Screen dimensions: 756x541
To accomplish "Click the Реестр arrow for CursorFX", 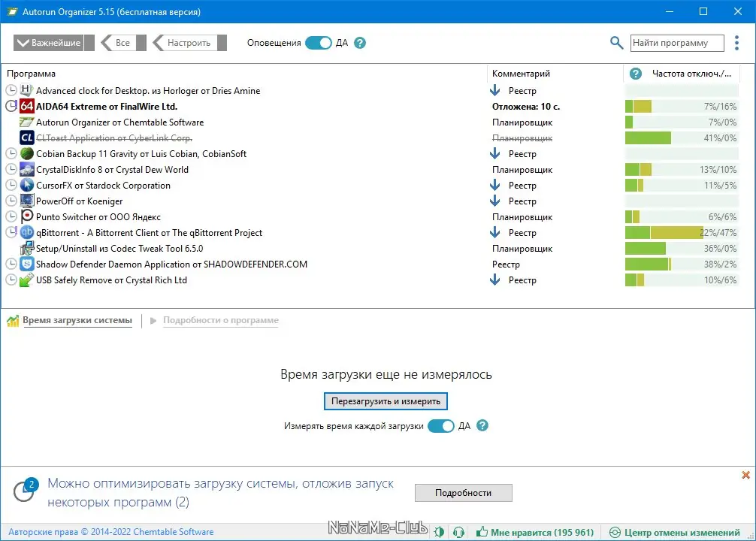I will click(494, 185).
